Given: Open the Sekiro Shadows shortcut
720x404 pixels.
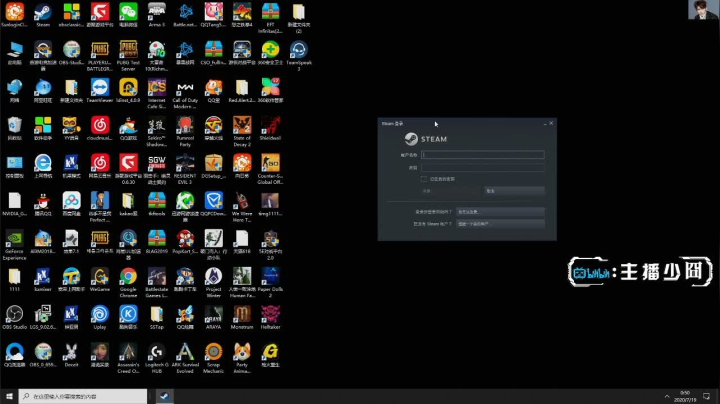Looking at the screenshot, I should click(157, 131).
